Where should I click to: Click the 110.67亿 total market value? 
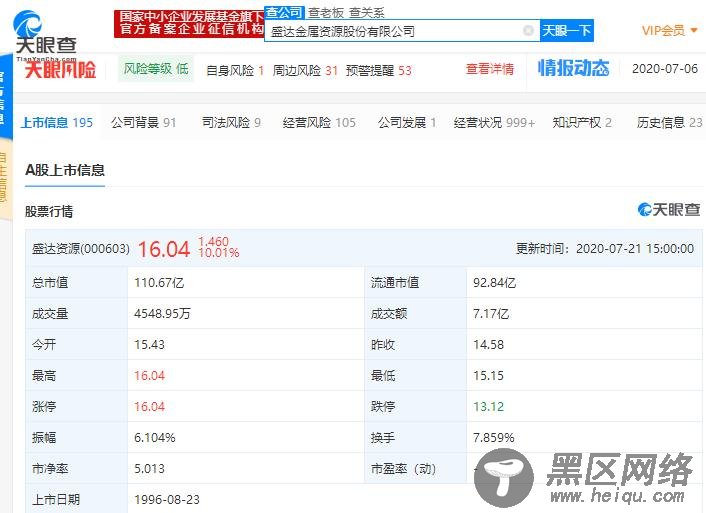(x=159, y=283)
